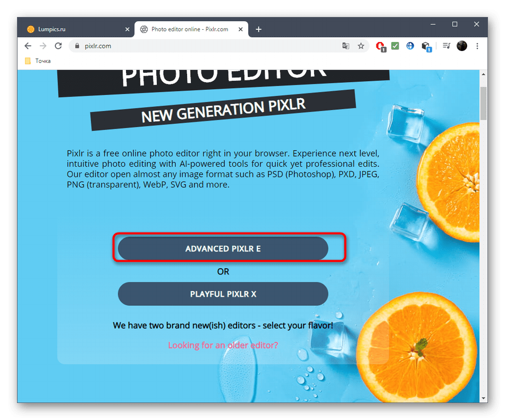Open the Точка bookmarks folder
Image resolution: width=505 pixels, height=420 pixels.
coord(38,61)
